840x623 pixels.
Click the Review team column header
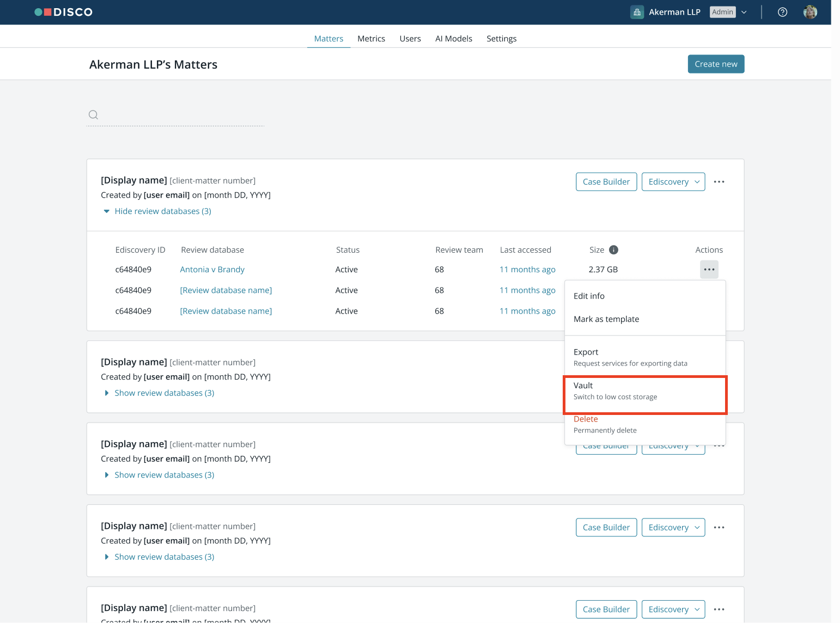pyautogui.click(x=459, y=250)
